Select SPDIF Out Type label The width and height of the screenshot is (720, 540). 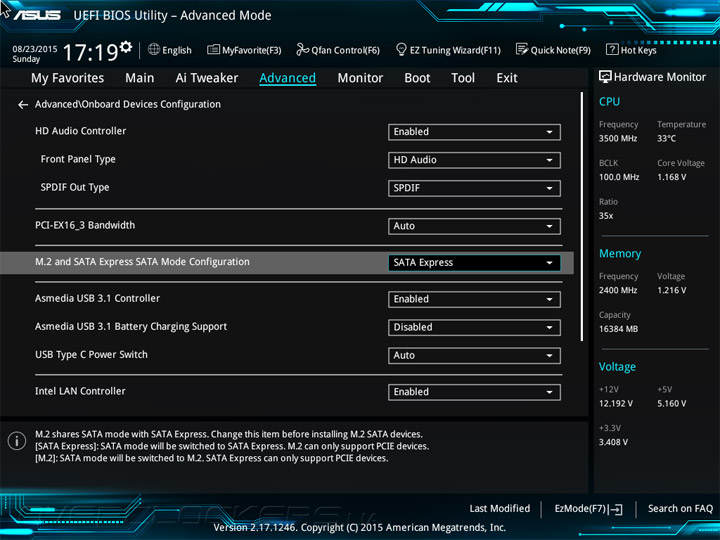pyautogui.click(x=75, y=187)
